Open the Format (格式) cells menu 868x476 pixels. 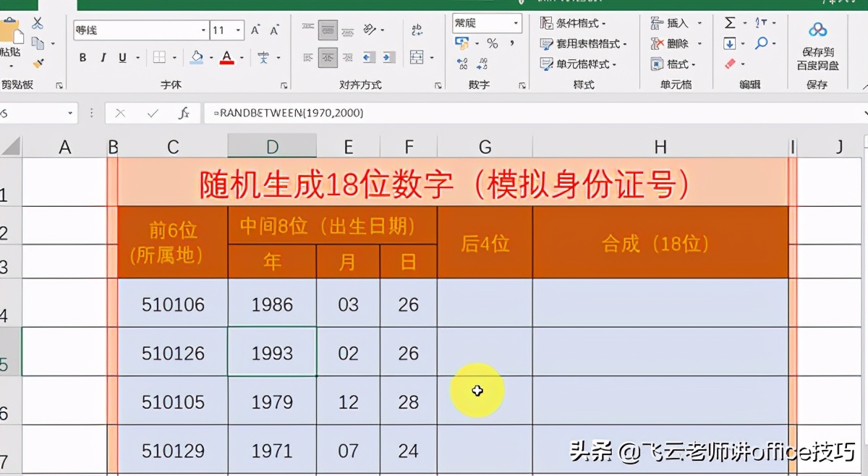point(673,64)
